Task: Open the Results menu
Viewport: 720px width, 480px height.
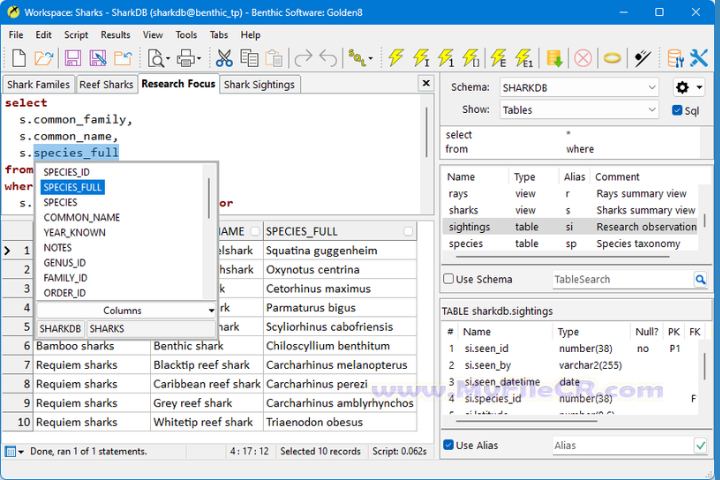Action: 115,35
